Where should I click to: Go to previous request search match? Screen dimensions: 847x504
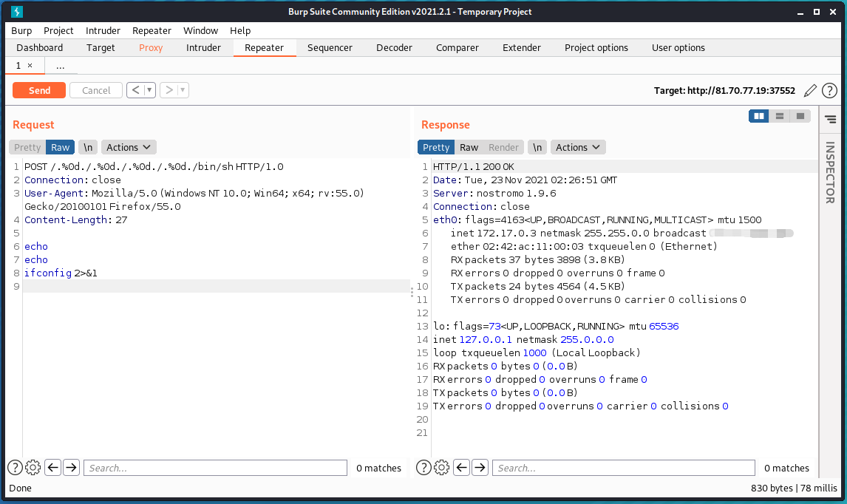(53, 467)
